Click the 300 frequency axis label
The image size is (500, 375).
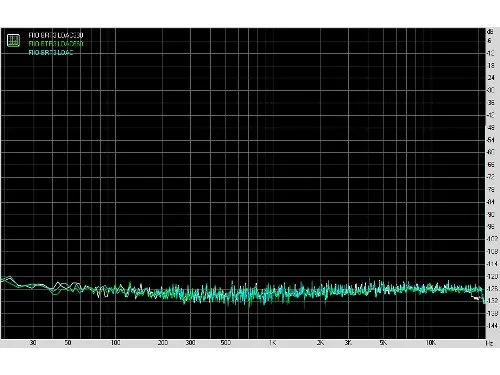click(x=190, y=343)
